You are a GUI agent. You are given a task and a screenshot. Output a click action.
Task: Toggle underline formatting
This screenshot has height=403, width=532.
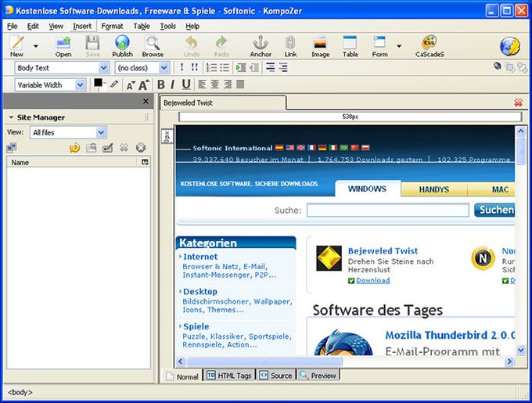tap(186, 85)
